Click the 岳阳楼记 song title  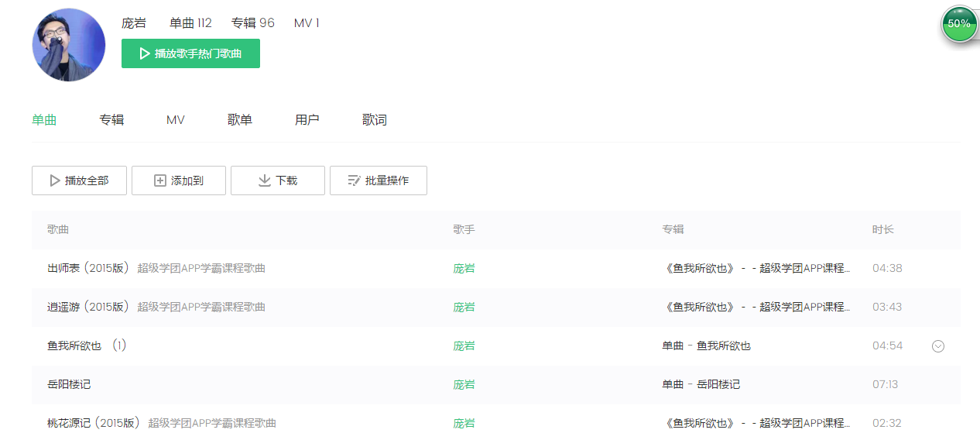click(69, 384)
